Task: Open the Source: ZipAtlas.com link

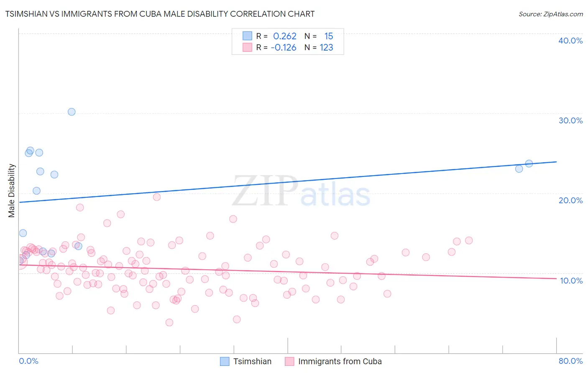Action: pos(551,14)
